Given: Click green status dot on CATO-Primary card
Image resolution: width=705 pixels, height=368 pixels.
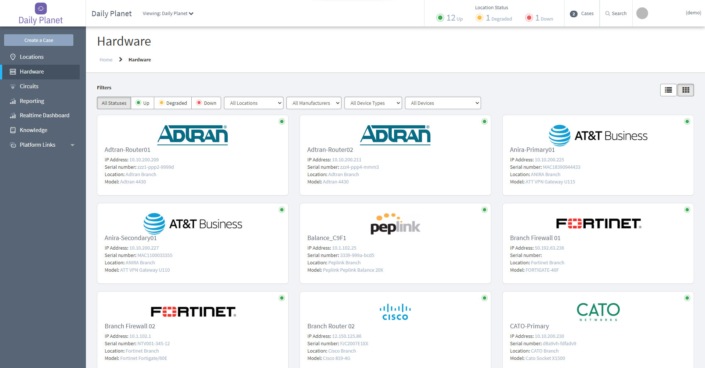Looking at the screenshot, I should [687, 298].
